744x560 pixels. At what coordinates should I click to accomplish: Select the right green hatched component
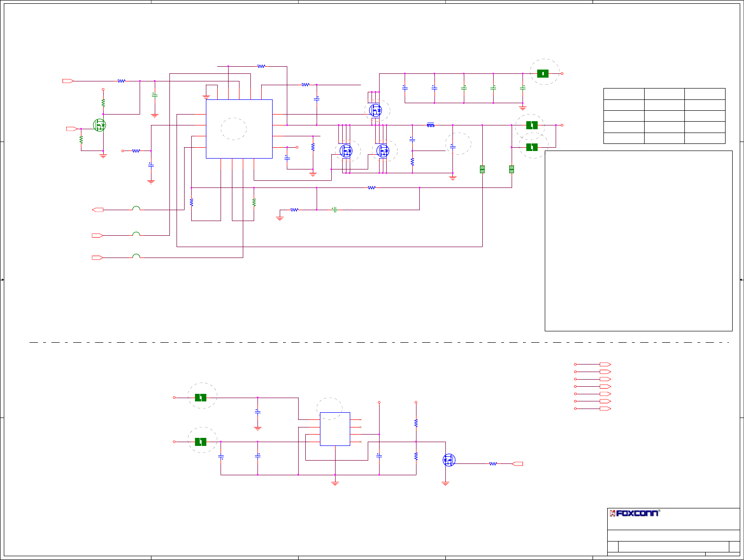(512, 169)
